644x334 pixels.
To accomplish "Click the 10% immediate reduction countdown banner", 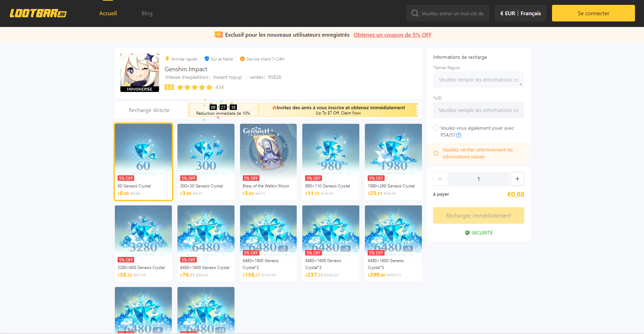I will pos(223,110).
